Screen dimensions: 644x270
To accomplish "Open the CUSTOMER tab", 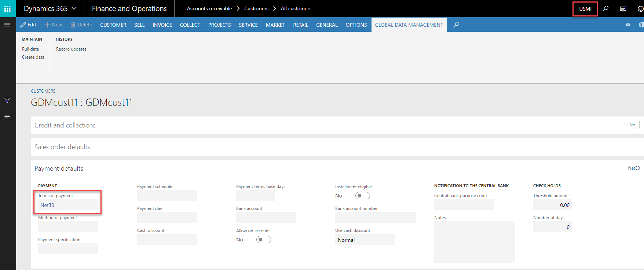I will coord(113,25).
